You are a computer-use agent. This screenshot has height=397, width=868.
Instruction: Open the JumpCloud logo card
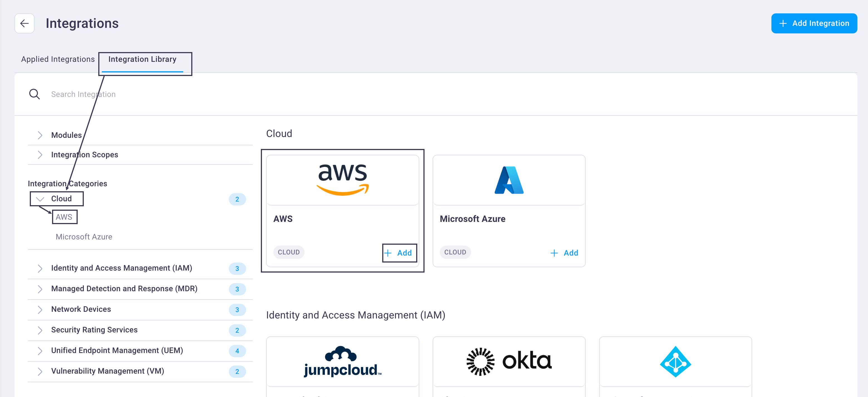tap(343, 362)
